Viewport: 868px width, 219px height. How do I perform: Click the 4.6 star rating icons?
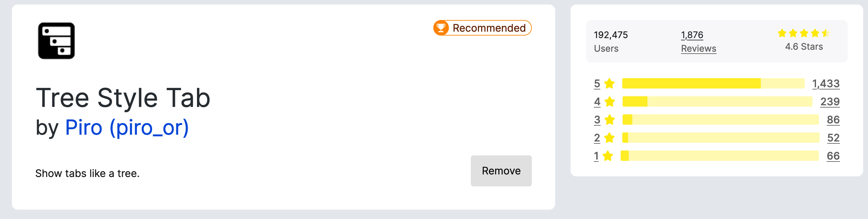[803, 33]
